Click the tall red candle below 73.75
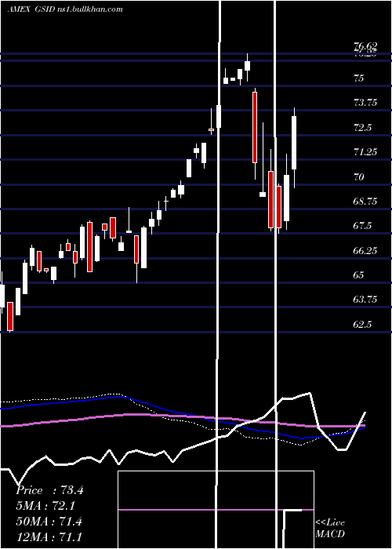The image size is (392, 549). pyautogui.click(x=255, y=127)
